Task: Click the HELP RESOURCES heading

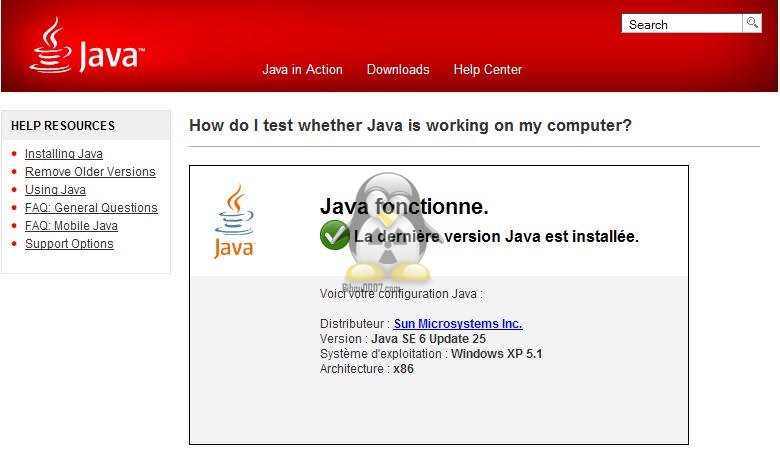Action: (63, 126)
